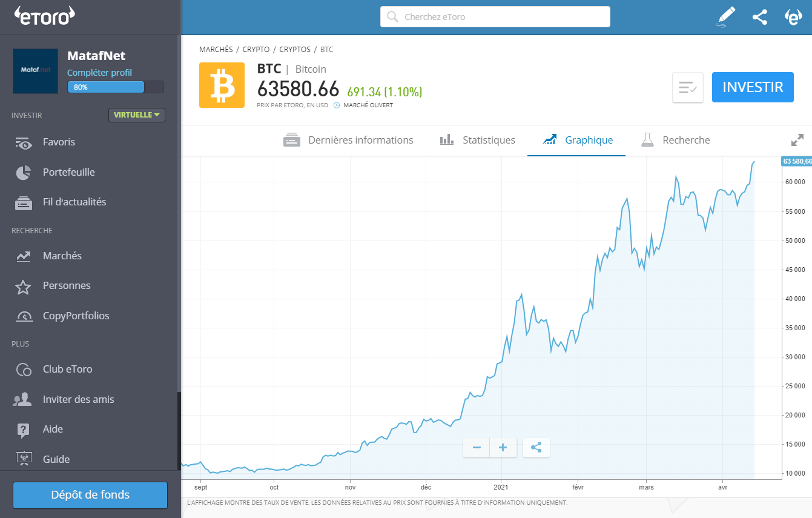Viewport: 812px width, 518px height.
Task: Zoom out the chart with minus button
Action: point(477,448)
